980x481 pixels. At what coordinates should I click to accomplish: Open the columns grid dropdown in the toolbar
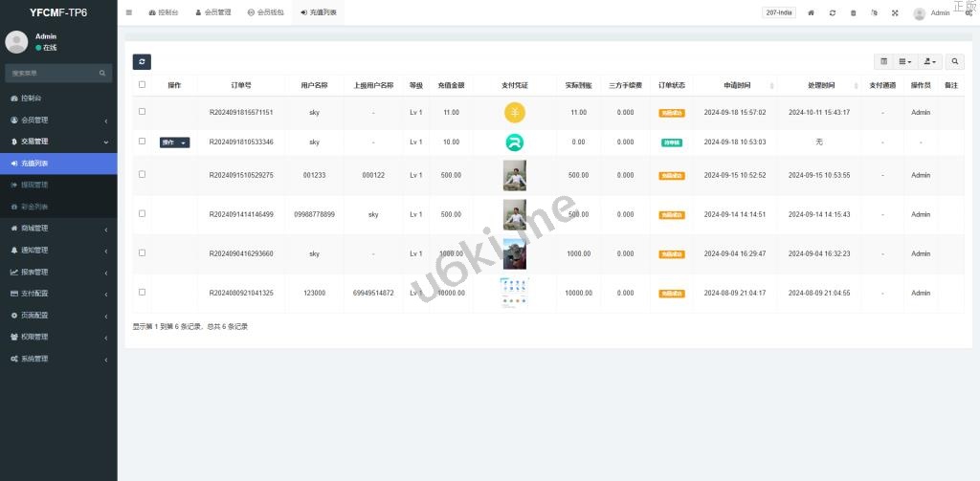coord(905,61)
